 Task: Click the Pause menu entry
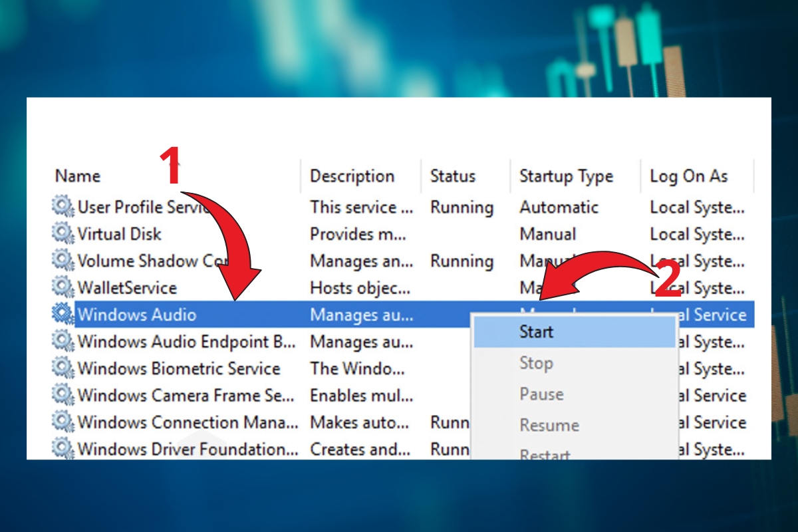point(541,394)
